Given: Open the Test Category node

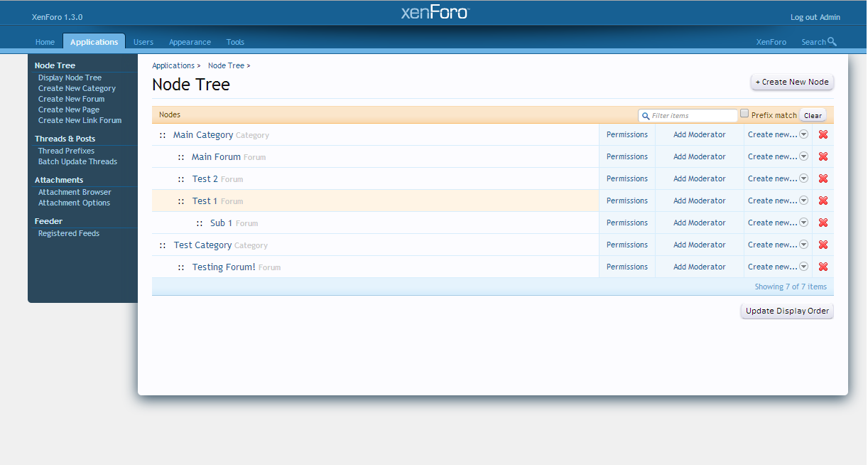Looking at the screenshot, I should pyautogui.click(x=203, y=245).
